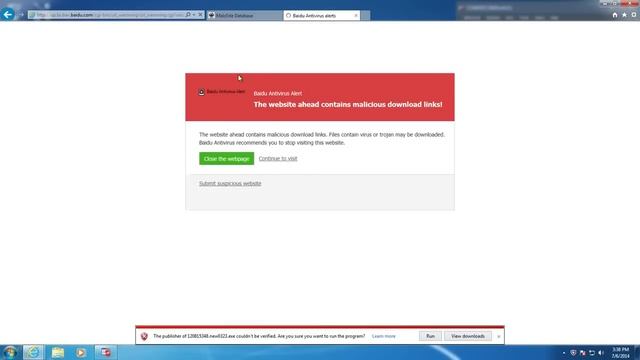The width and height of the screenshot is (640, 360).
Task: Focus the baidu.com URL address field
Action: (107, 15)
